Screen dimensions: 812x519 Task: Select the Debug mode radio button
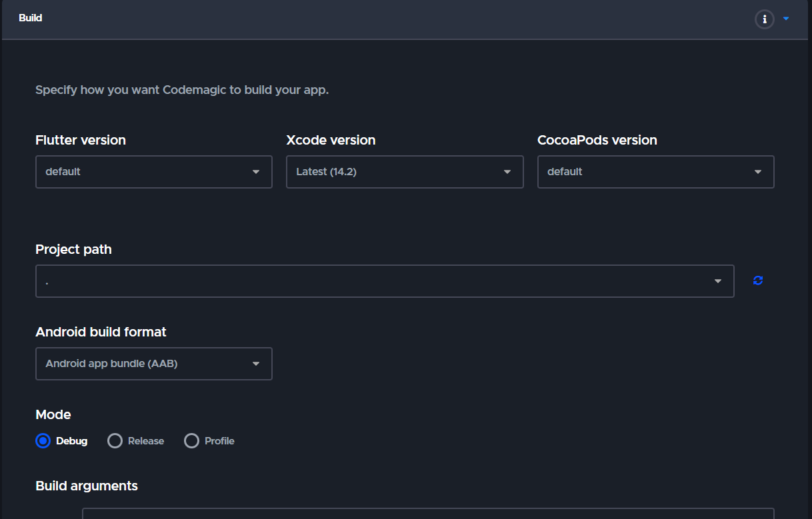tap(43, 441)
